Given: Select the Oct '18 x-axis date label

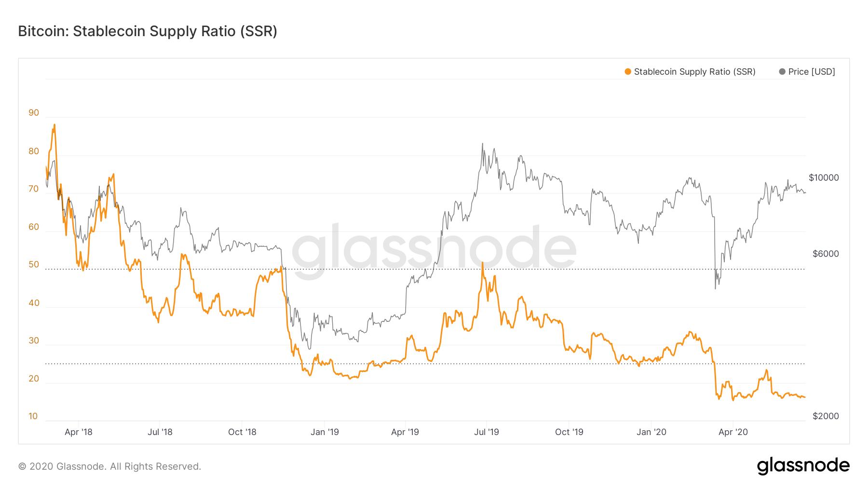Looking at the screenshot, I should (242, 432).
